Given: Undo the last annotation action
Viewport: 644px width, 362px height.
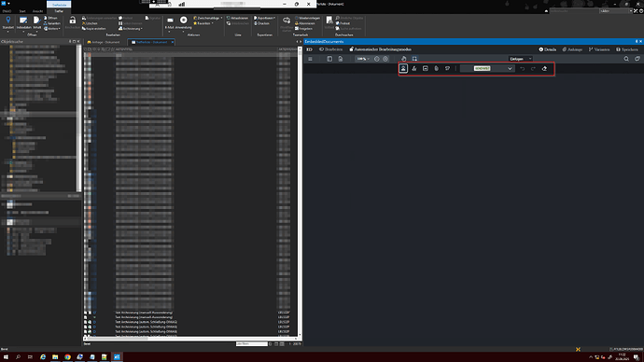Looking at the screenshot, I should point(522,68).
